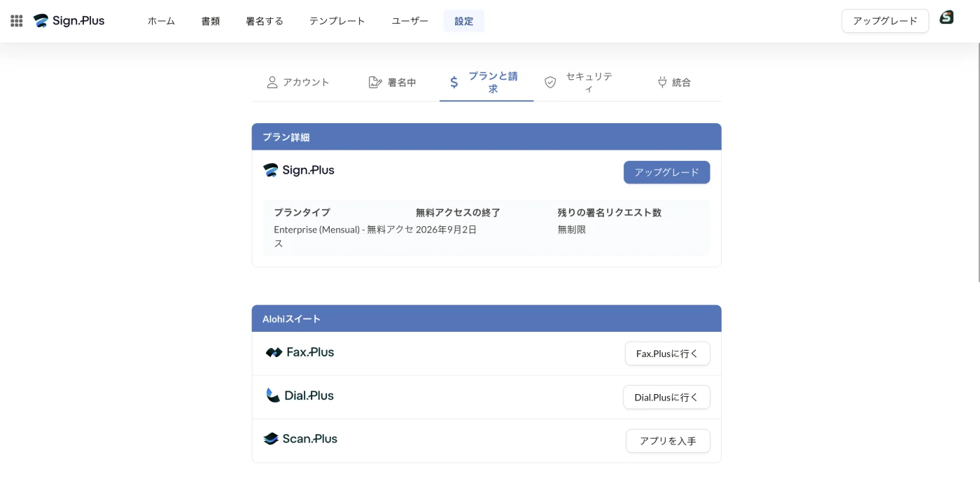Select the プランと請求 tab
980x490 pixels.
[486, 82]
